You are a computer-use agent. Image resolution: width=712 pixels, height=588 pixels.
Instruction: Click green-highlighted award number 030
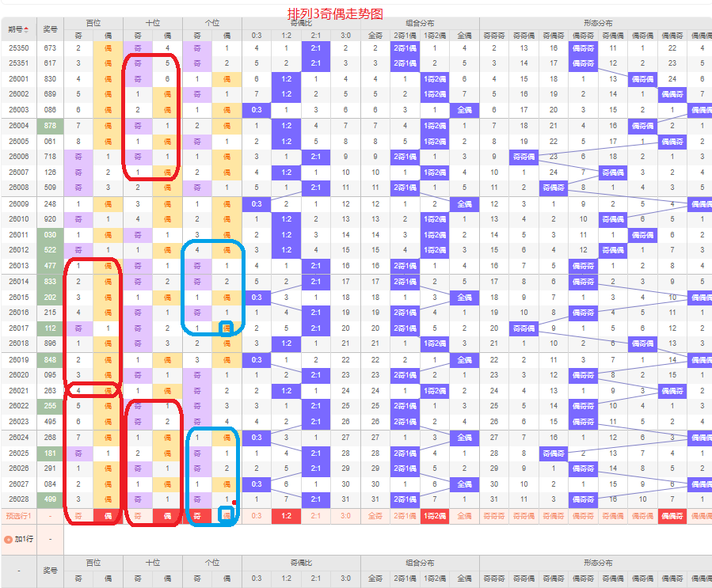tap(50, 235)
